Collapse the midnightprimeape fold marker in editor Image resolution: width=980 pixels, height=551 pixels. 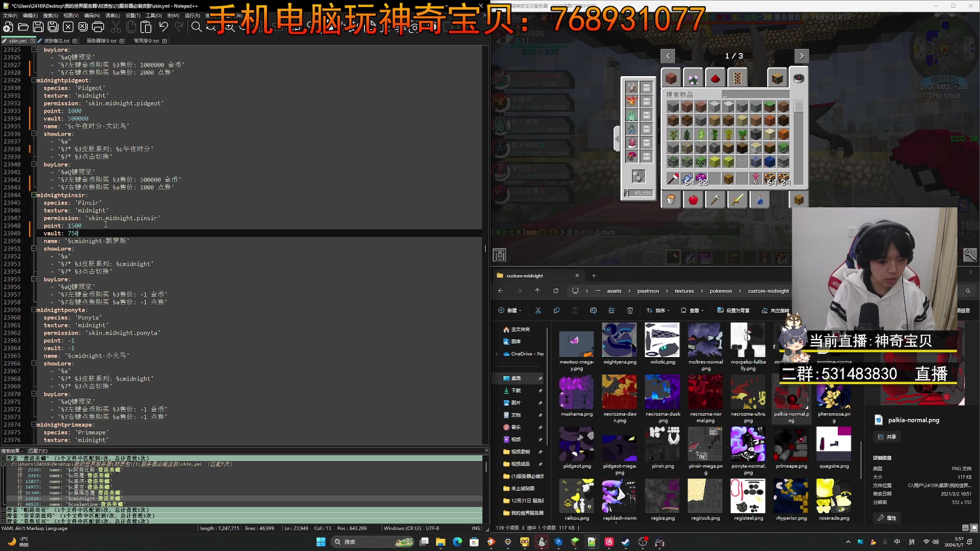pos(34,424)
